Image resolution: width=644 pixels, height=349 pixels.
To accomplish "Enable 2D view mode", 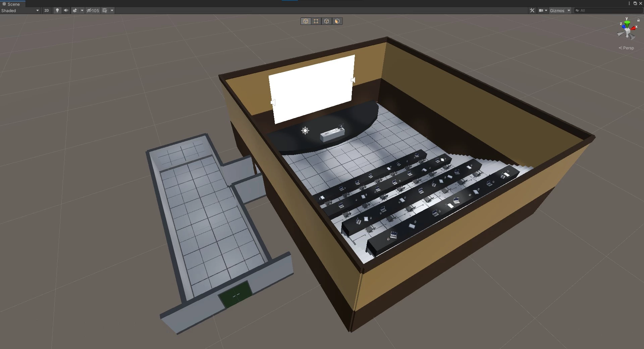I will [47, 10].
